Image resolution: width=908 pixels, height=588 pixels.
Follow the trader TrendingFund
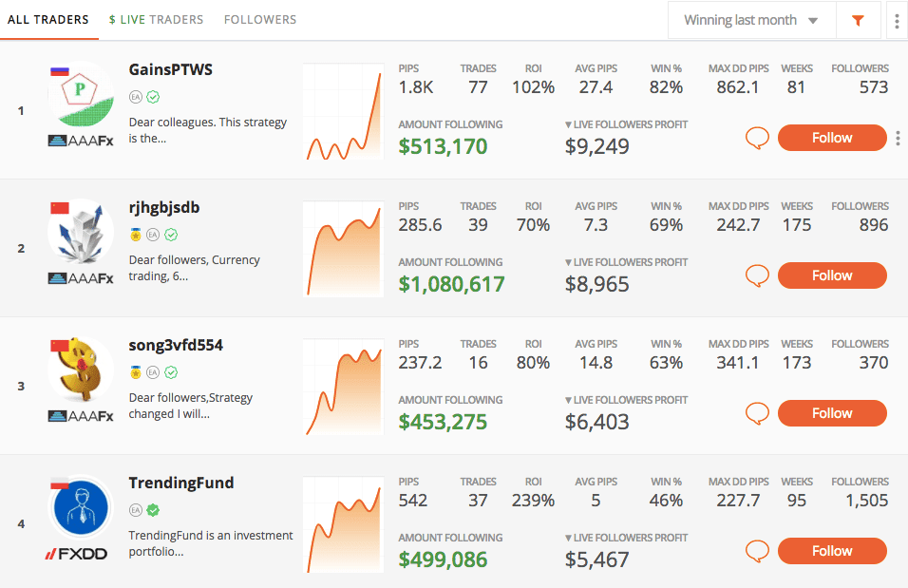coord(832,551)
